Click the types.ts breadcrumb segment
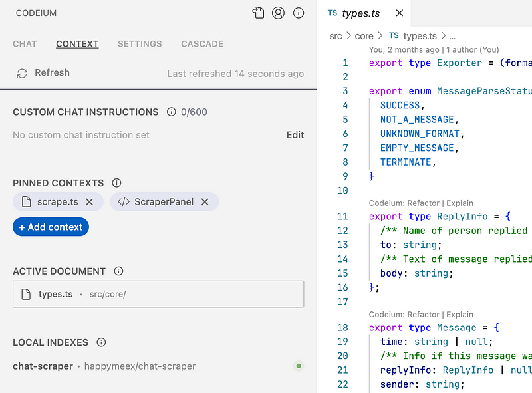Screen dimensions: 532x393 click(420, 36)
